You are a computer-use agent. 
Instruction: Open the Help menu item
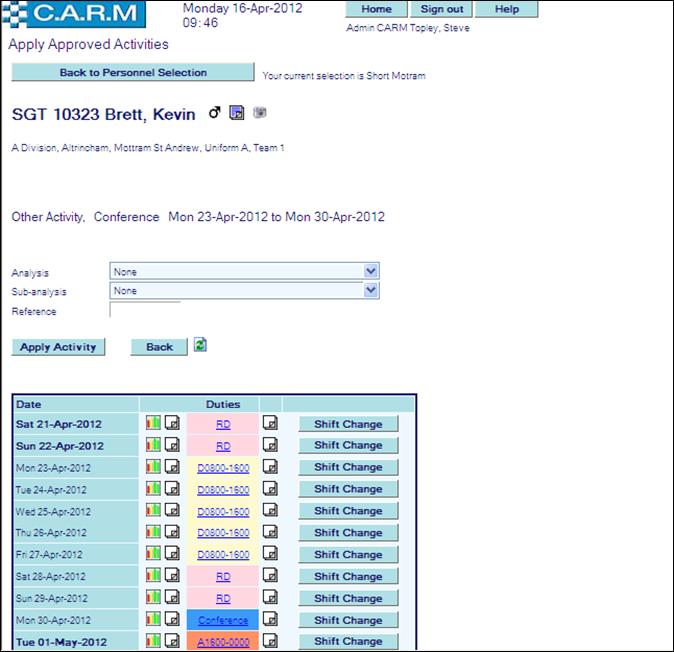[507, 9]
